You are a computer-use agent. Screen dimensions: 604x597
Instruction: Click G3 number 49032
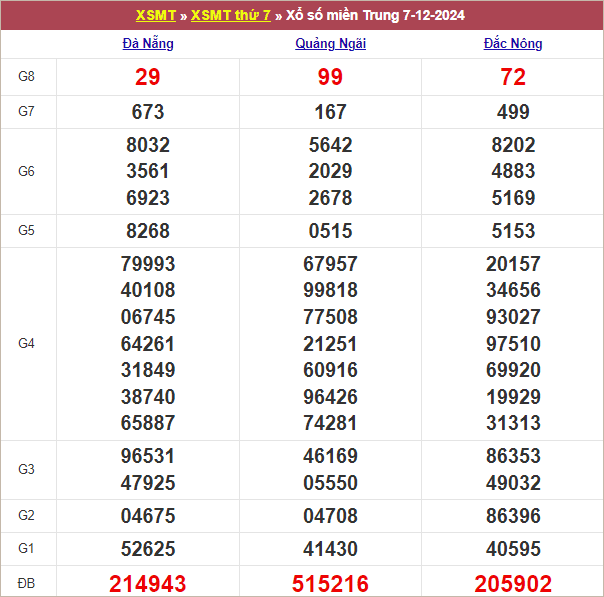(513, 483)
